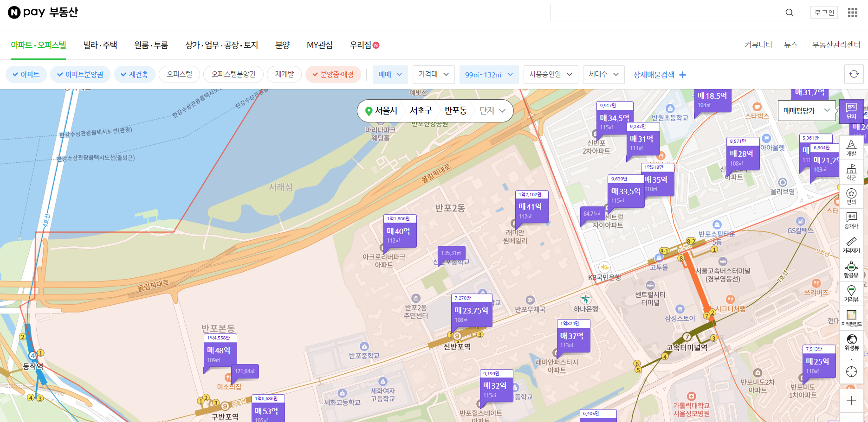Open the 매매 transaction type dropdown
The image size is (868, 422).
[x=390, y=74]
